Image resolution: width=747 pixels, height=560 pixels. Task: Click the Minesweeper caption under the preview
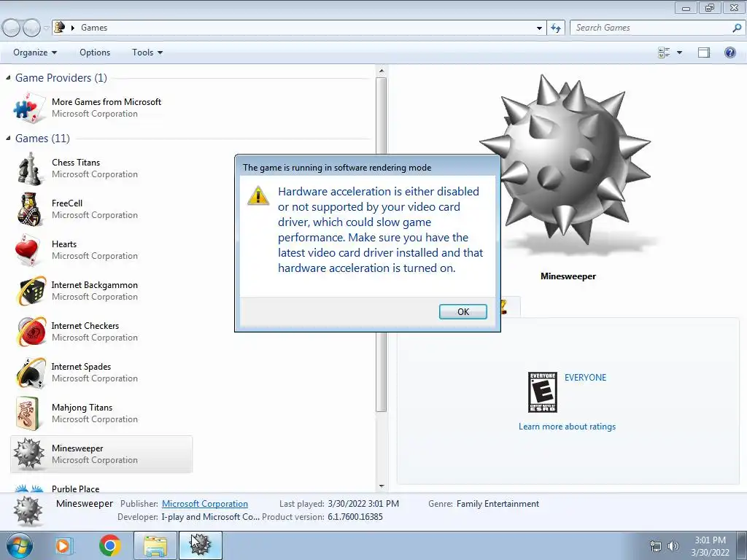568,276
